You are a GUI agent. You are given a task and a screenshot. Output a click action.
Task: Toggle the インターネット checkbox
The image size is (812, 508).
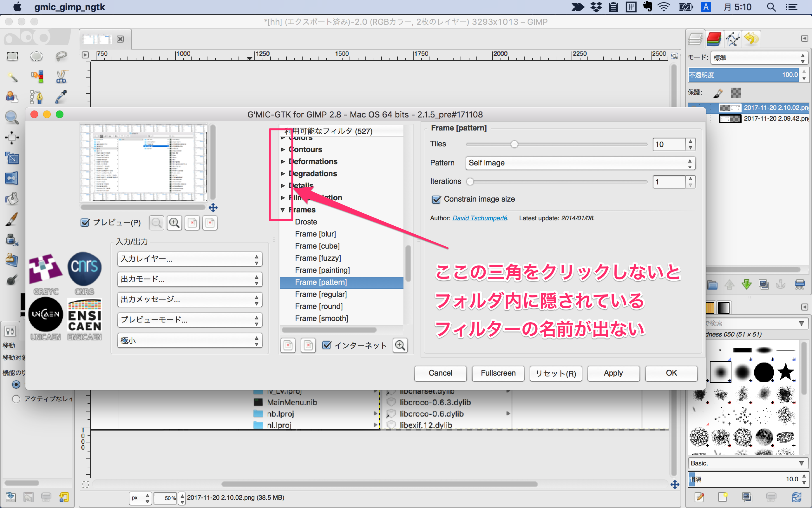pyautogui.click(x=326, y=345)
